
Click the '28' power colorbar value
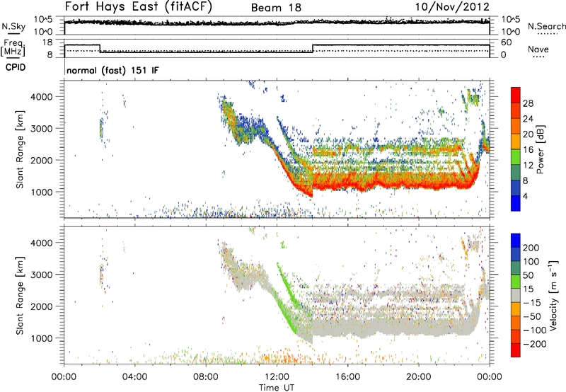point(528,103)
